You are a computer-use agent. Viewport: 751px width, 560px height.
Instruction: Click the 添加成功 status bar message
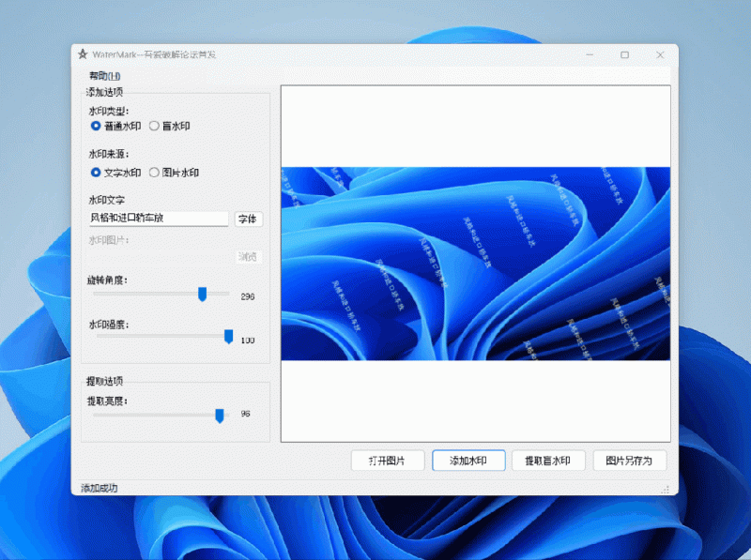tap(99, 489)
